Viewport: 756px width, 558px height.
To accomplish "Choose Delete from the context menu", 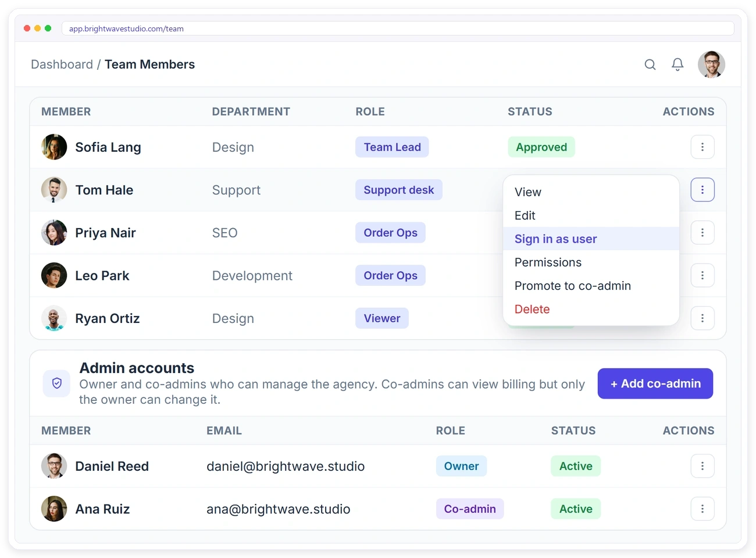I will click(591, 309).
